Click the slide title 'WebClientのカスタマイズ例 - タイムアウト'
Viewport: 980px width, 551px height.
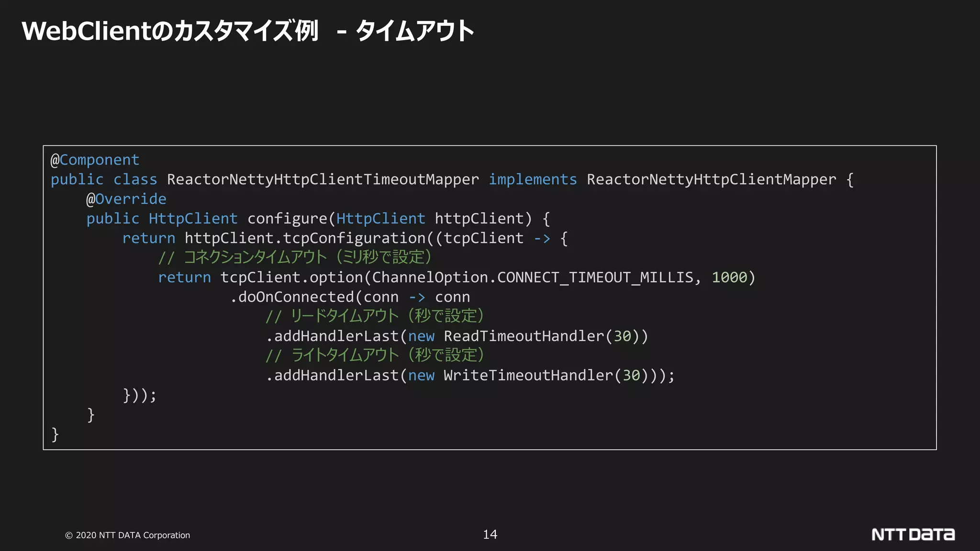coord(248,31)
